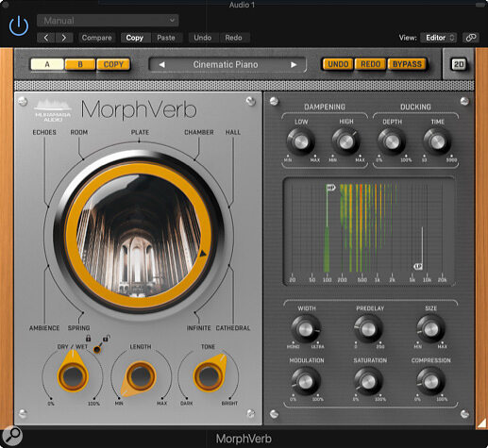The image size is (488, 448).
Task: Click the closed padlock icon by Dry/Wet
Action: pyautogui.click(x=89, y=339)
